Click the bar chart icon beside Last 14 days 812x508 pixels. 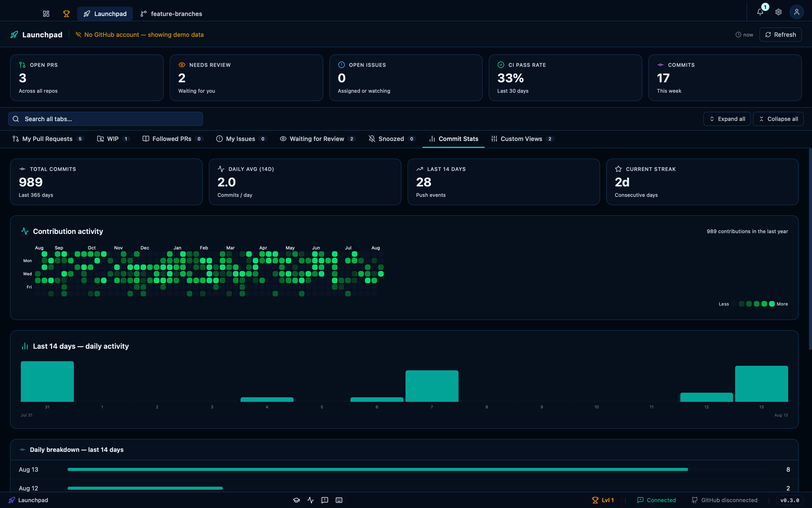(25, 346)
